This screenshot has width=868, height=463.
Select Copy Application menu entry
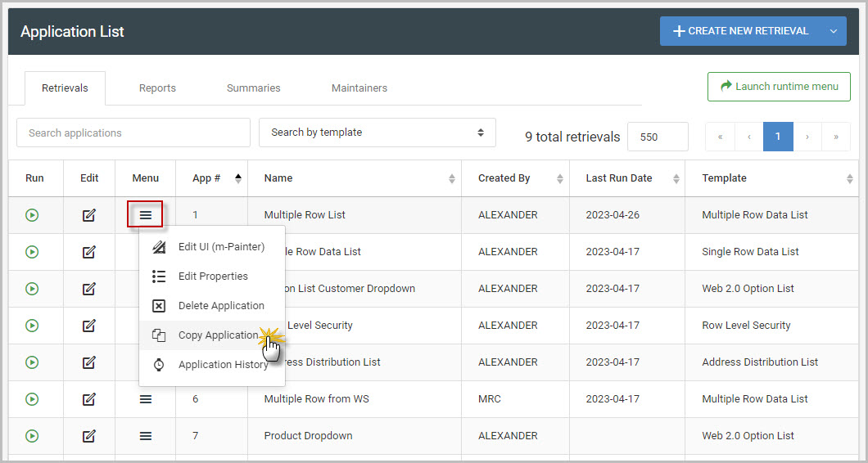point(217,335)
